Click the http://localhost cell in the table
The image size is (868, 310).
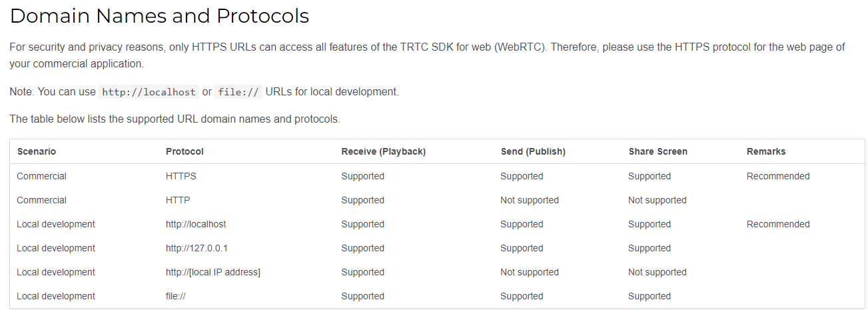click(x=196, y=225)
